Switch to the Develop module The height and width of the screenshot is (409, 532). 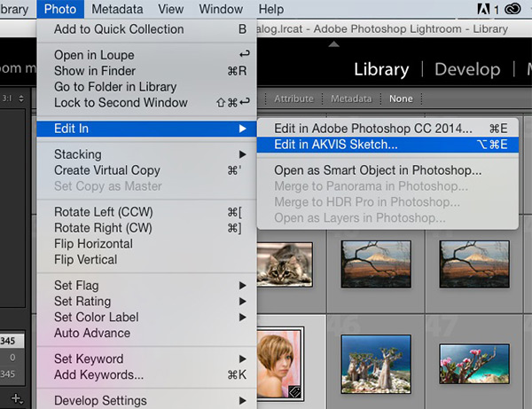coord(467,69)
